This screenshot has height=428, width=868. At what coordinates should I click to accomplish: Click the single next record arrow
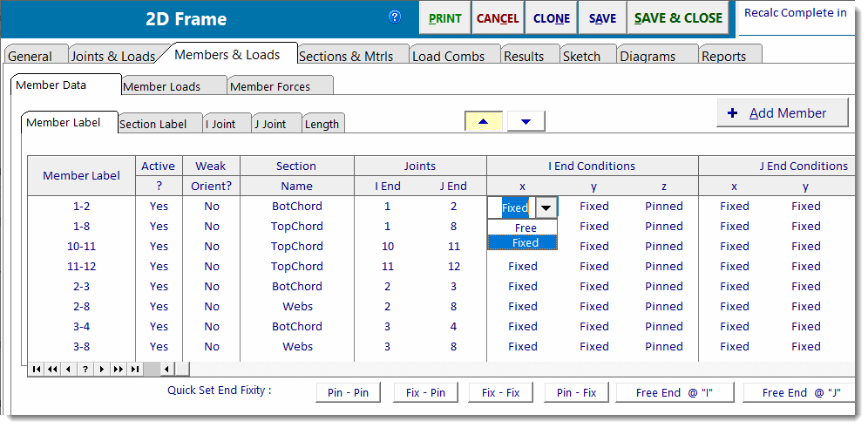pos(102,370)
